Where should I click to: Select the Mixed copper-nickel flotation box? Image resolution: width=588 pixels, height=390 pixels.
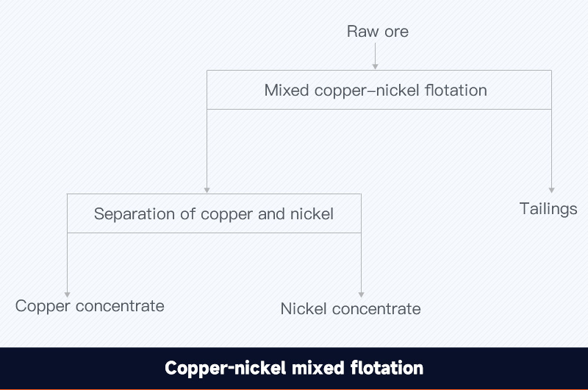(x=379, y=90)
